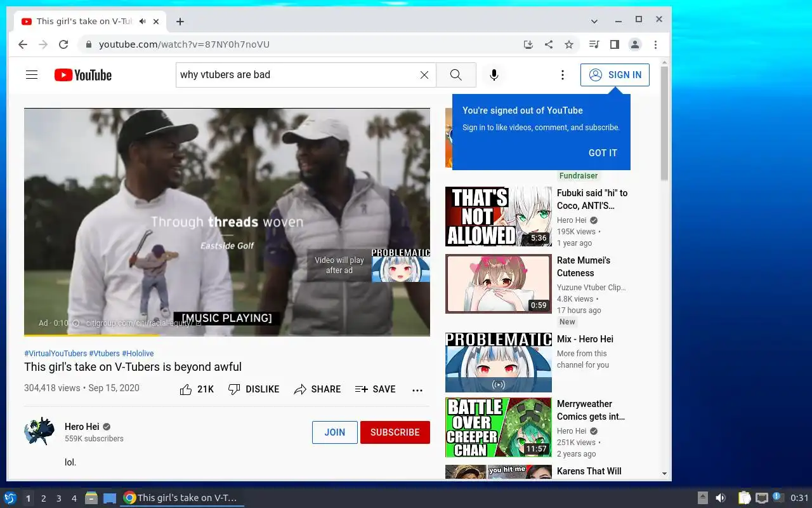This screenshot has width=812, height=508.
Task: Open the Rate Mumei's Cuteness thumbnail
Action: point(499,284)
